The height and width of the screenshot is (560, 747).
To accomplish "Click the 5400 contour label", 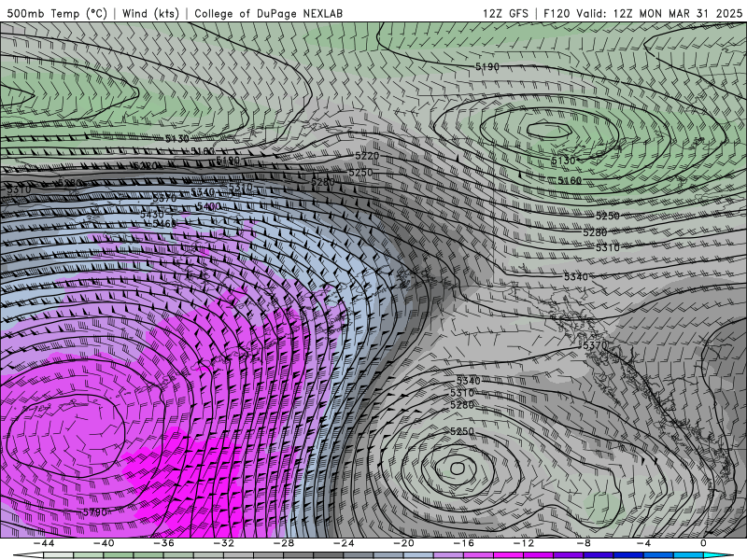I will coord(208,206).
